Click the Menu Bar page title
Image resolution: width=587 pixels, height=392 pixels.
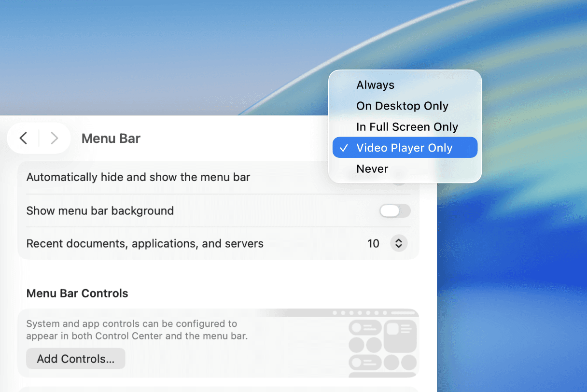[111, 139]
